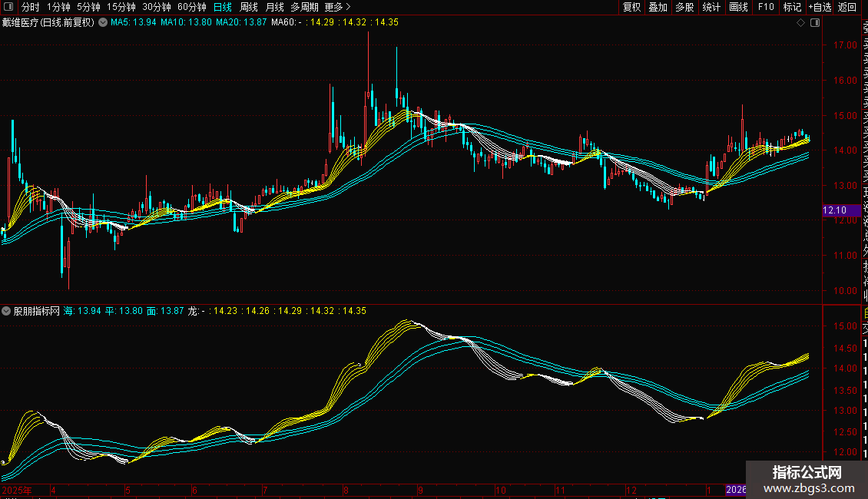Click the 龙 indicator label

[x=194, y=311]
